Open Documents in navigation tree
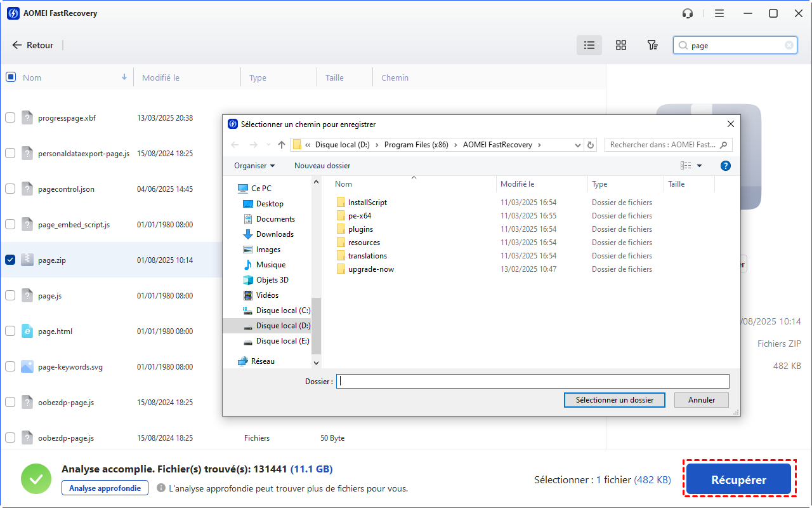812x508 pixels. [x=275, y=219]
